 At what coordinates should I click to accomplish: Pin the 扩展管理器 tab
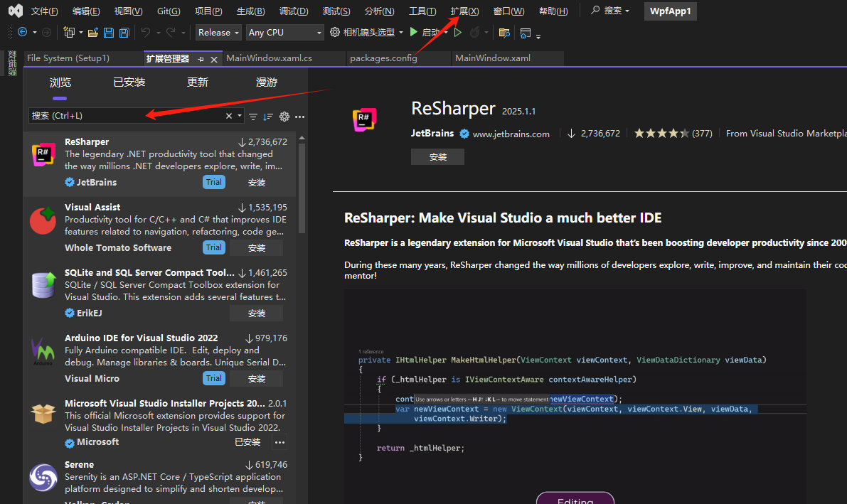[201, 60]
